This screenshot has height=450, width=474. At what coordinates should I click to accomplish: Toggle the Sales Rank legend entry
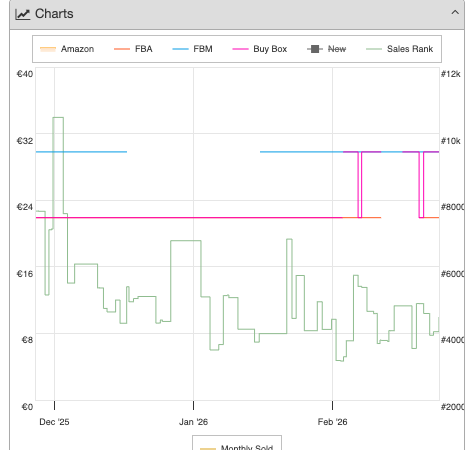399,49
